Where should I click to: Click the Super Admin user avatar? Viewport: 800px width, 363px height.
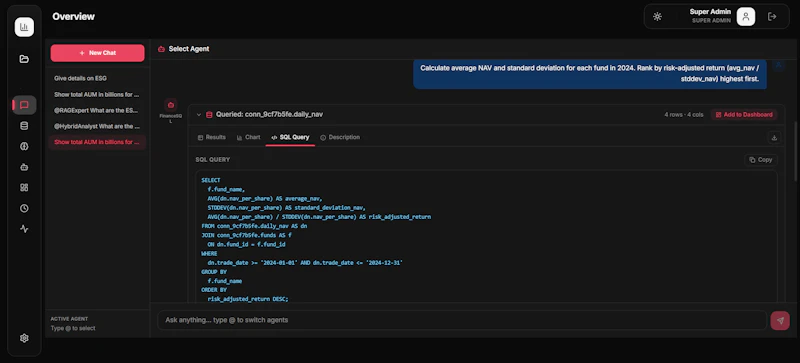[745, 16]
